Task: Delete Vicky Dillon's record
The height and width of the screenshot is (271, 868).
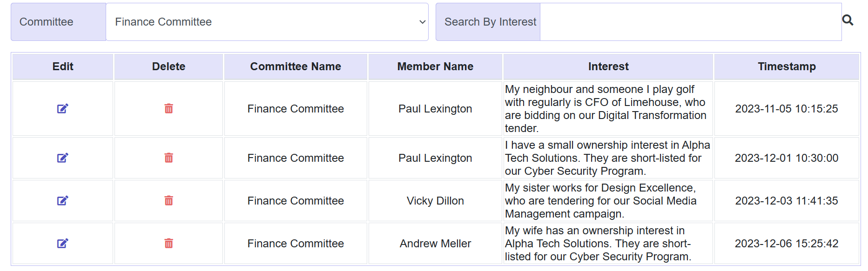Action: (168, 200)
